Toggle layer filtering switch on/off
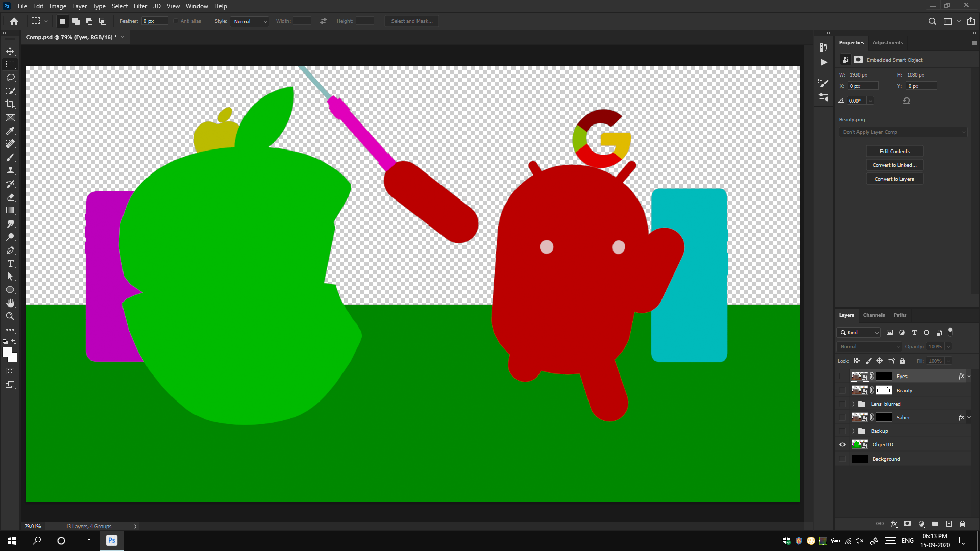Image resolution: width=980 pixels, height=551 pixels. (950, 332)
